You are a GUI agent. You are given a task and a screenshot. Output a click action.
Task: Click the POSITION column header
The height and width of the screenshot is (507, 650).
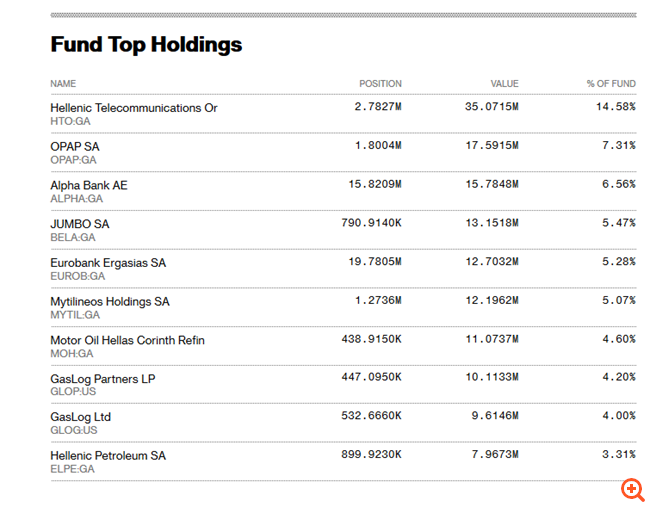[x=380, y=84]
